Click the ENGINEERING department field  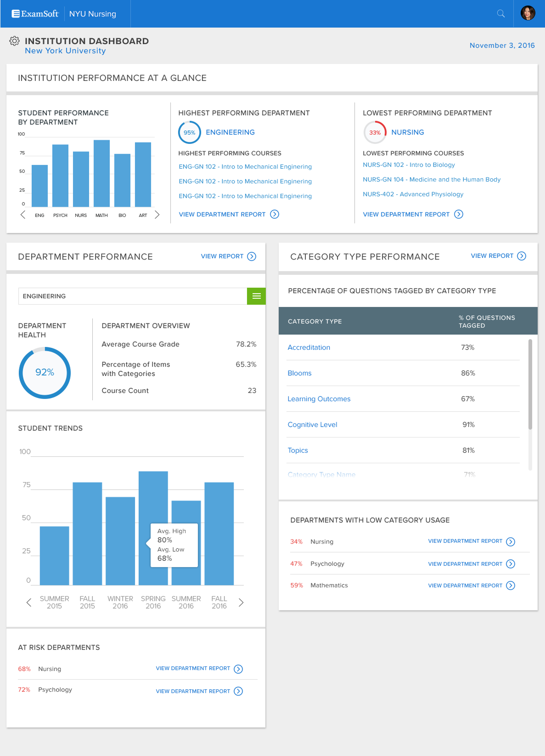[133, 296]
